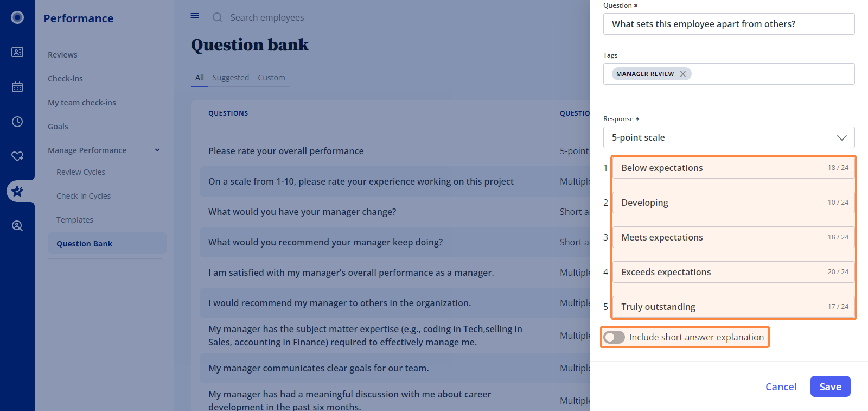868x411 pixels.
Task: Open Goals in the sidebar
Action: tap(58, 127)
